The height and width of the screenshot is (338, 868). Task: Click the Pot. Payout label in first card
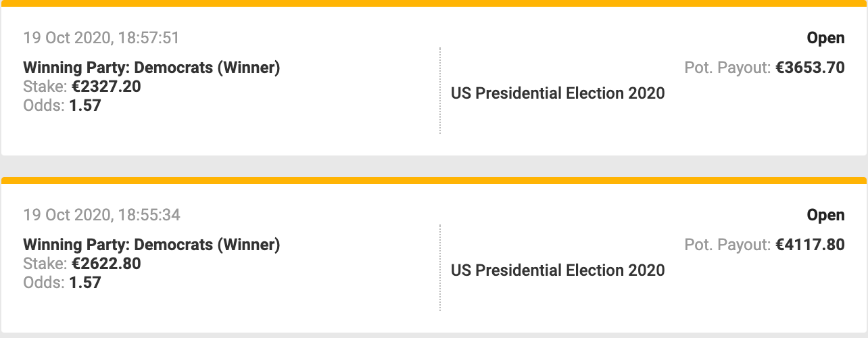click(728, 68)
